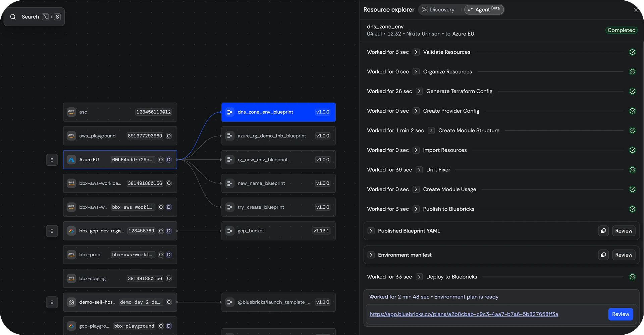Screen dimensions: 644x335
Task: Expand the Deploy to Bluebricks step
Action: [419, 277]
